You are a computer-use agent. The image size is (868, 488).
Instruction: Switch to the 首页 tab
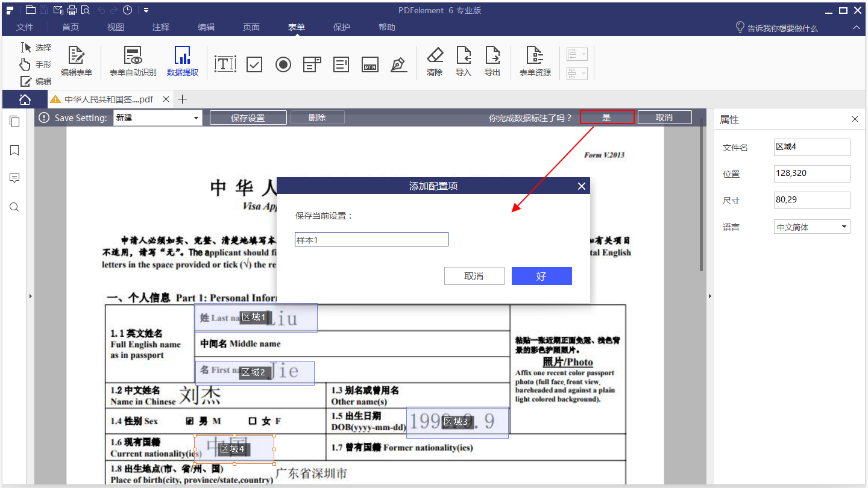pyautogui.click(x=71, y=27)
